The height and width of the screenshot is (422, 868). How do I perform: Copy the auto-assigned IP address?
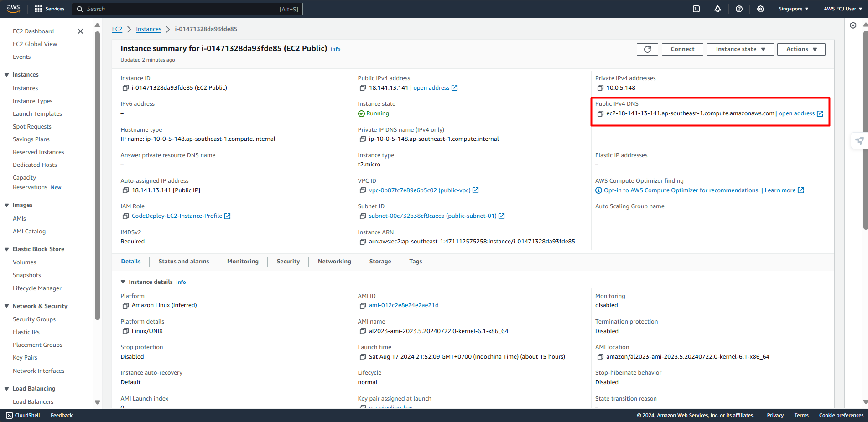(125, 190)
